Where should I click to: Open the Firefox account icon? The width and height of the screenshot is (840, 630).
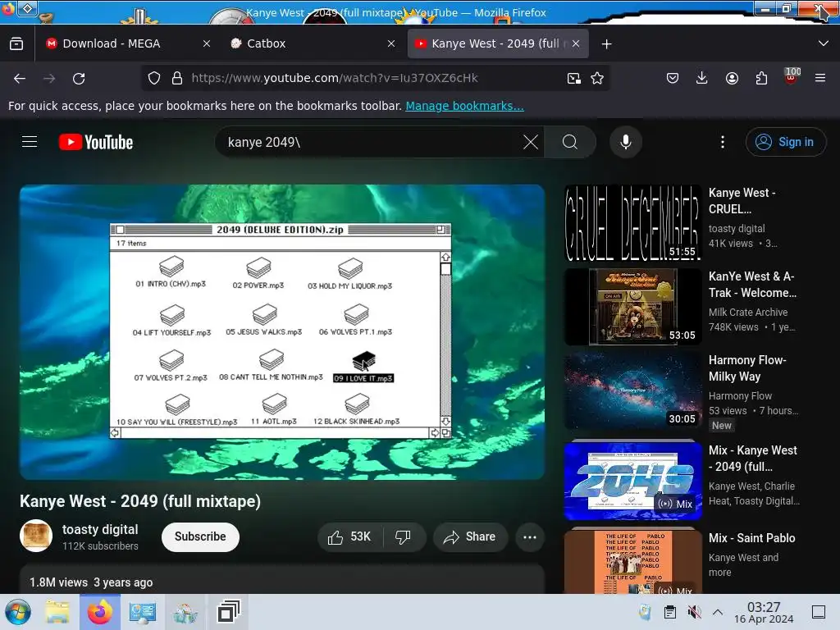tap(732, 78)
